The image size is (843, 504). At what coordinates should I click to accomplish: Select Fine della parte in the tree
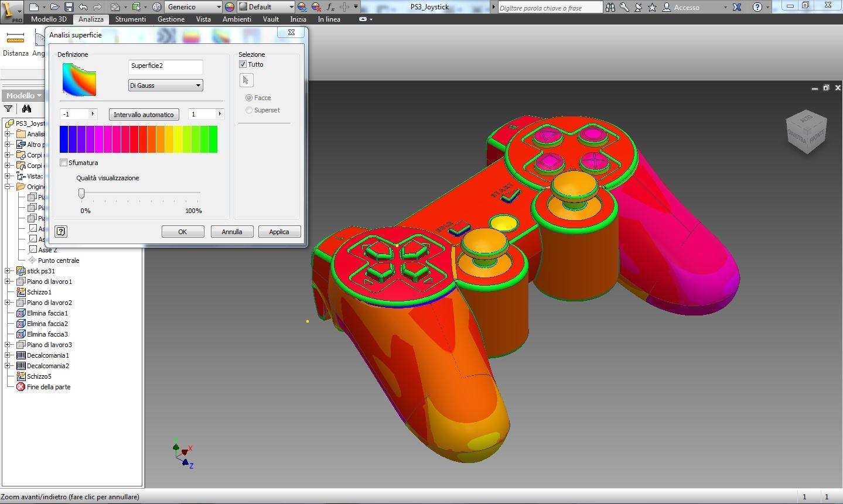49,387
